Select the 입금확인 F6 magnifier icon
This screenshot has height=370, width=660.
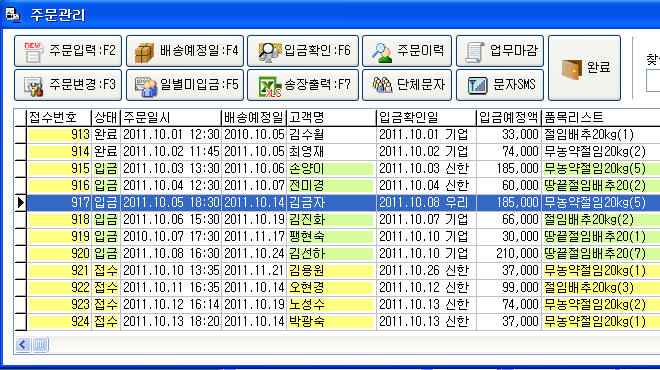coord(269,52)
